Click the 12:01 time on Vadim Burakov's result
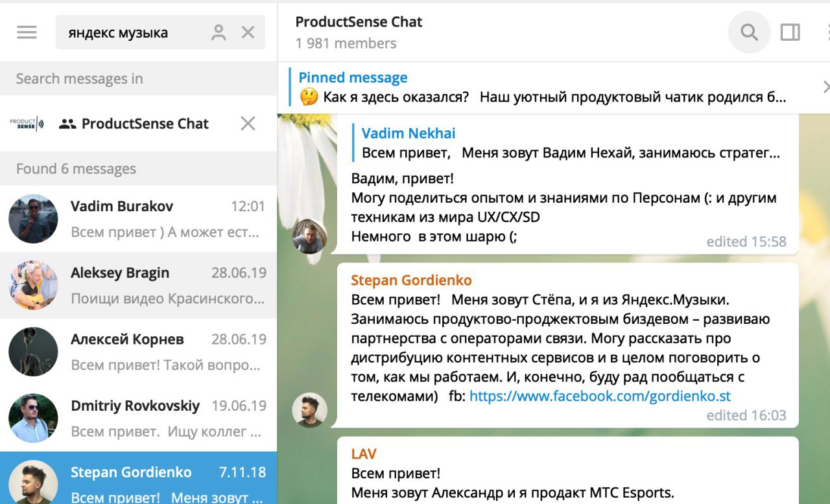 [248, 207]
